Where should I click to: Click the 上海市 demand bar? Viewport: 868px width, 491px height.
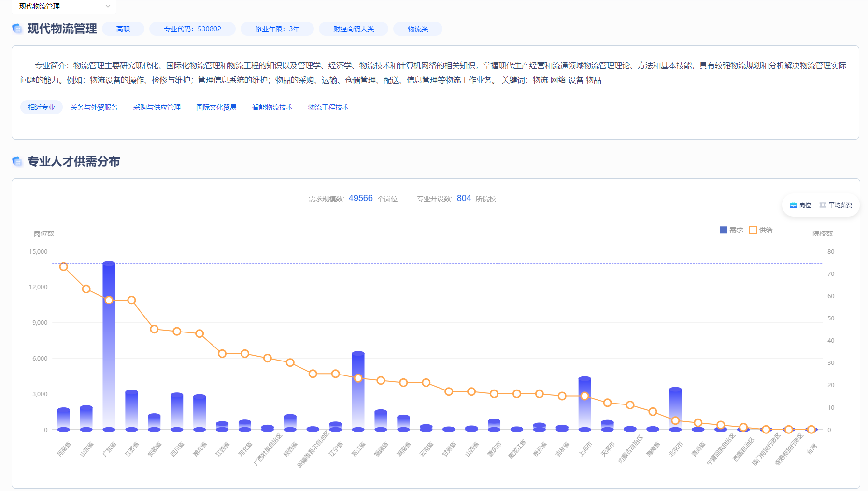[x=584, y=404]
